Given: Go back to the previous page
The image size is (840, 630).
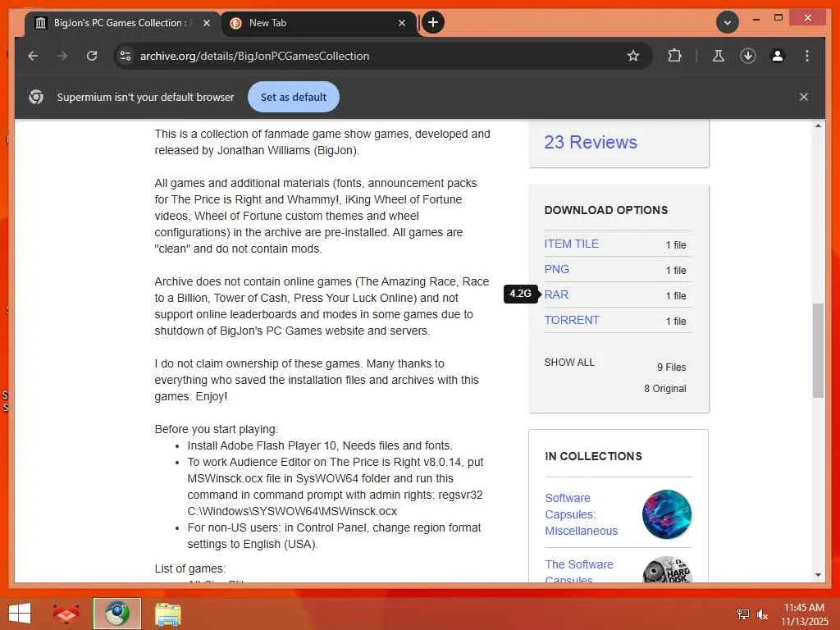Looking at the screenshot, I should (33, 56).
